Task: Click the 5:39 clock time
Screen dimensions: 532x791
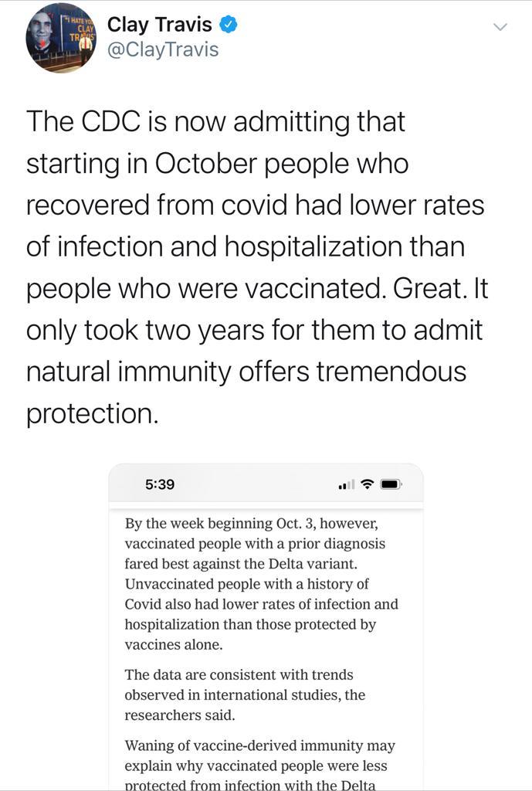Action: point(160,484)
